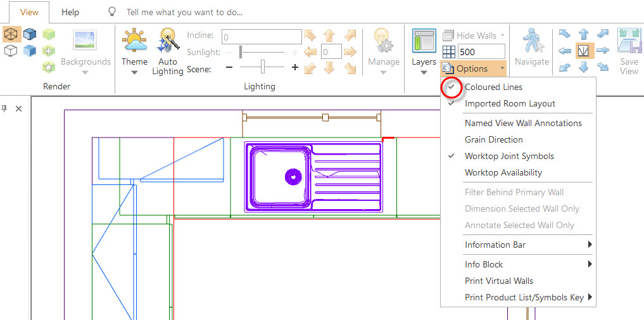Image resolution: width=644 pixels, height=320 pixels.
Task: Close the left side panel
Action: pyautogui.click(x=18, y=109)
